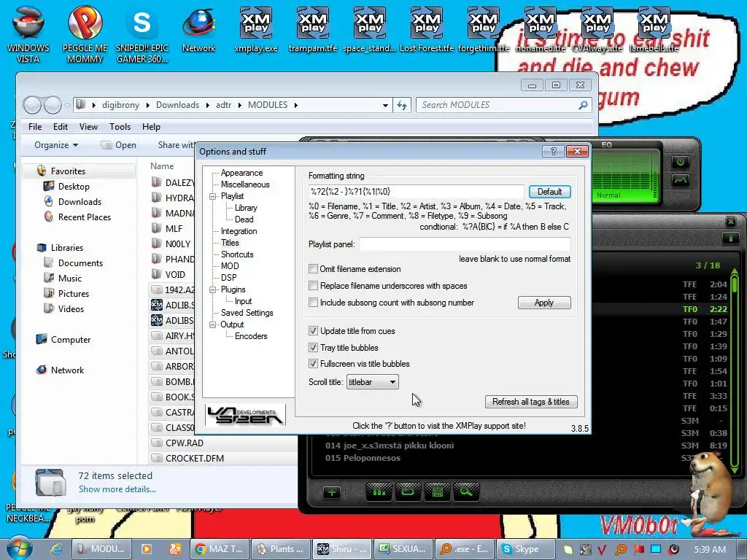Click the Search MODULES box
Image resolution: width=747 pixels, height=560 pixels.
tap(498, 105)
